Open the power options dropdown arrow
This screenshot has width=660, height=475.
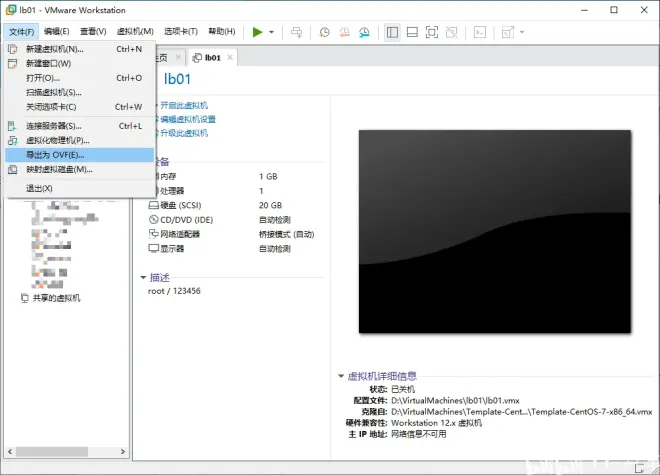271,32
